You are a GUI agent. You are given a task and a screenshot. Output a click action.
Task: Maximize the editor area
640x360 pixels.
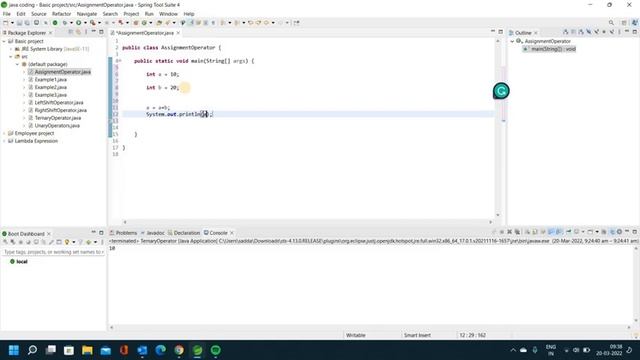click(x=500, y=32)
